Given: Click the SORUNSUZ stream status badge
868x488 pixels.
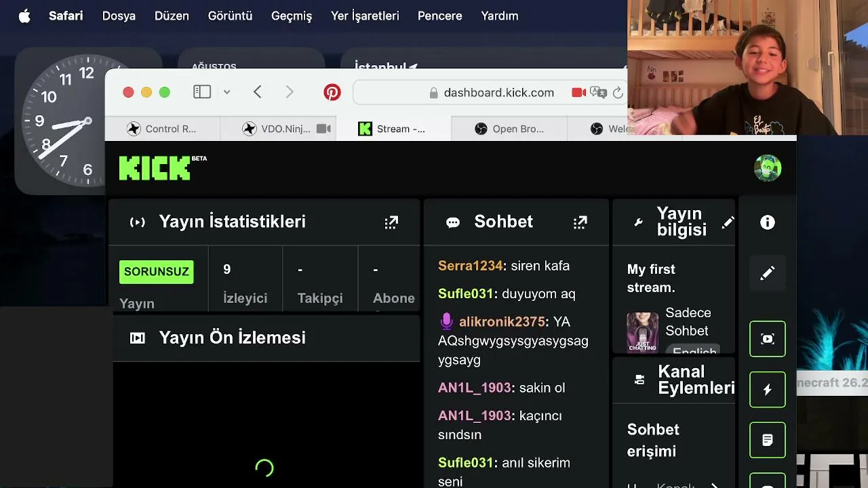Looking at the screenshot, I should click(x=157, y=272).
